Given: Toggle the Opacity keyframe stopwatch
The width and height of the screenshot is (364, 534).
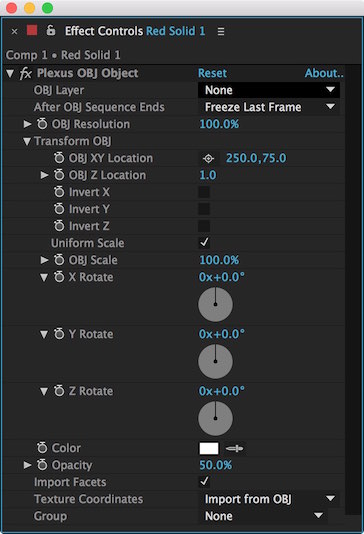Looking at the screenshot, I should point(42,465).
